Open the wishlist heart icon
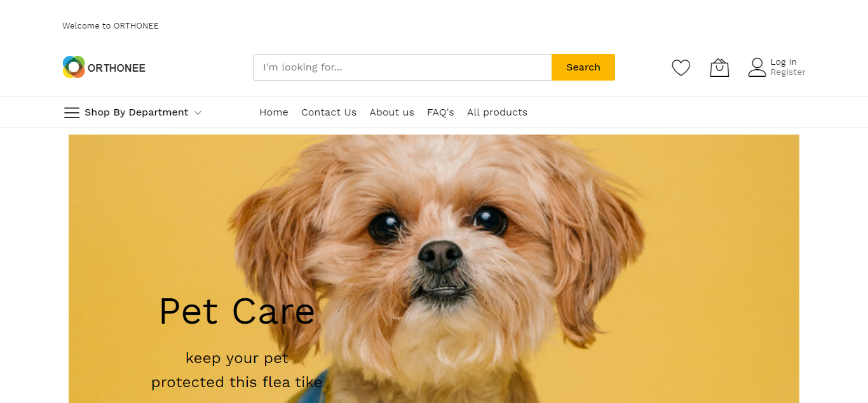 coord(681,67)
